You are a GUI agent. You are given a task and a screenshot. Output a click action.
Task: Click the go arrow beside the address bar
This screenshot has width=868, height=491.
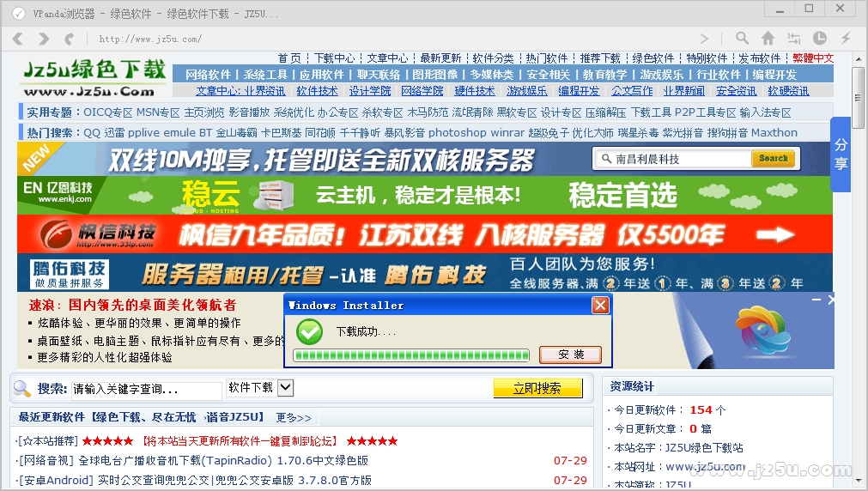tap(704, 39)
